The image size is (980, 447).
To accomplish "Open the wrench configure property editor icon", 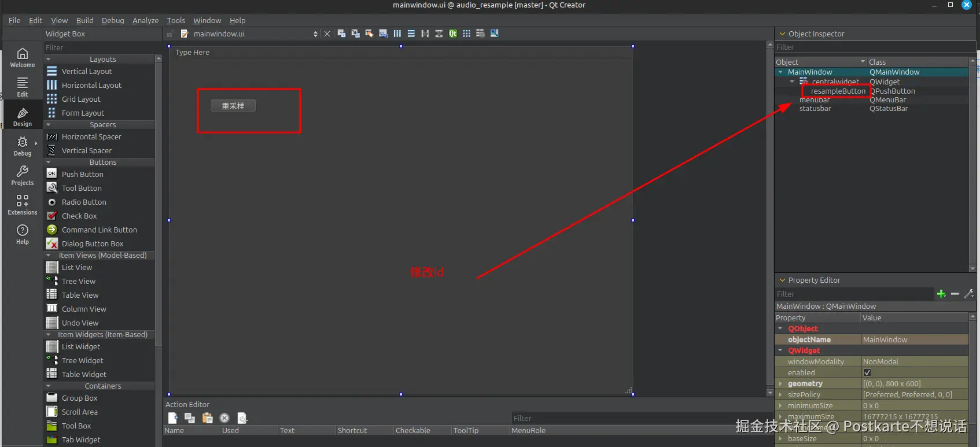I will 969,294.
